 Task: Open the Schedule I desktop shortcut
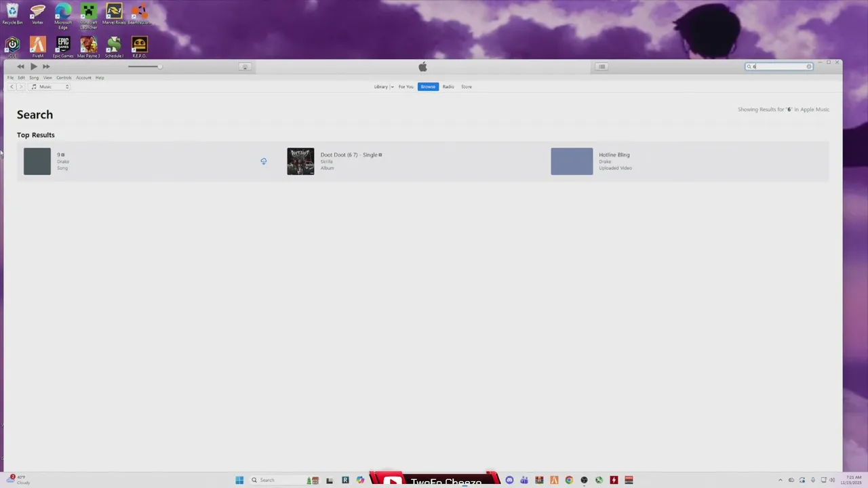pyautogui.click(x=114, y=47)
